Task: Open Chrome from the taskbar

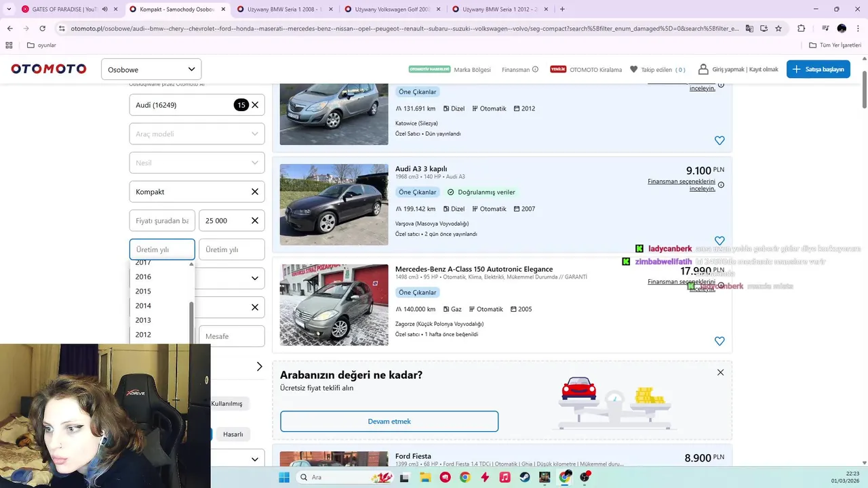Action: point(465,477)
